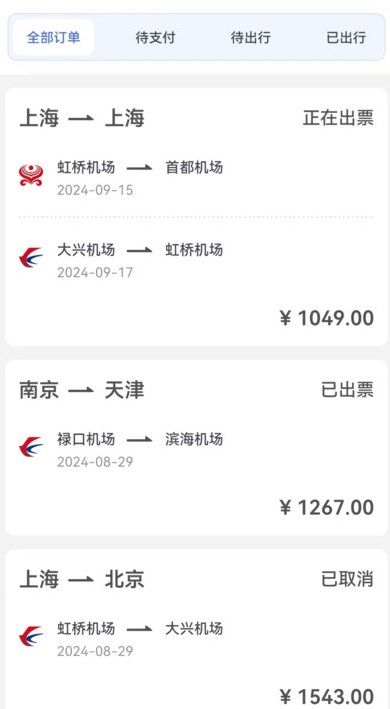Select the 待出行 tab
Viewport: 390px width, 709px height.
[x=250, y=38]
